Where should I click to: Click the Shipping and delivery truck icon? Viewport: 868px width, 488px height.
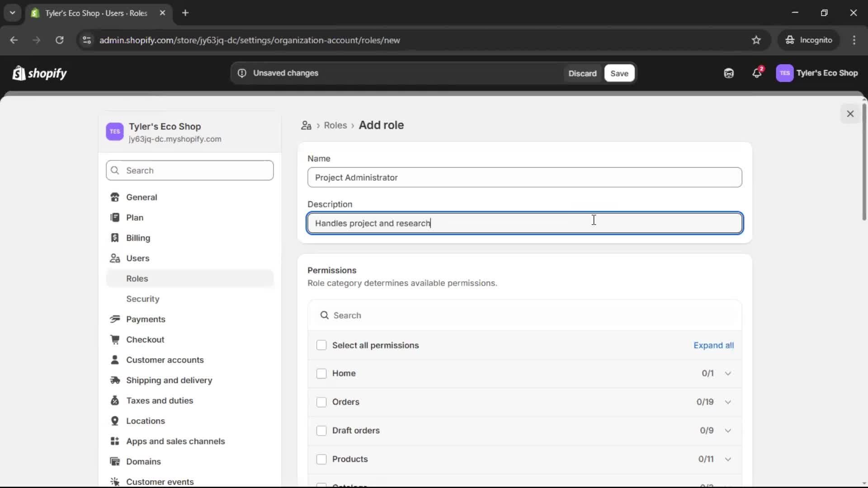click(x=115, y=380)
